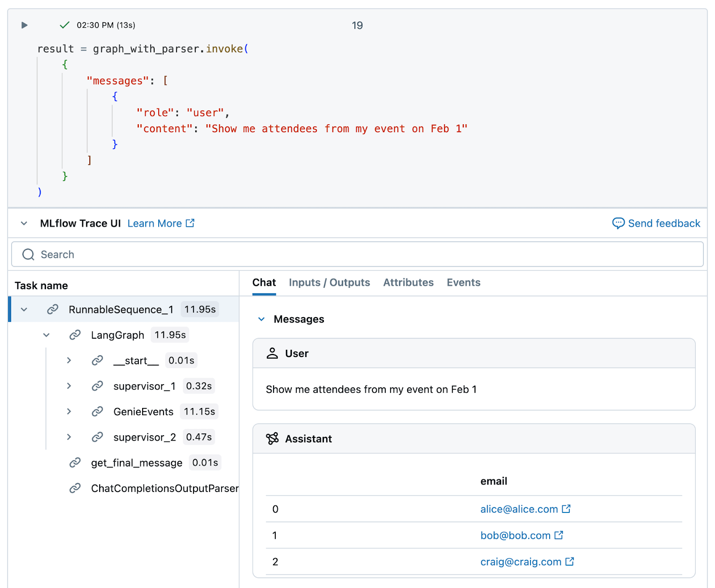
Task: Click the speech bubble feedback icon
Action: [618, 223]
